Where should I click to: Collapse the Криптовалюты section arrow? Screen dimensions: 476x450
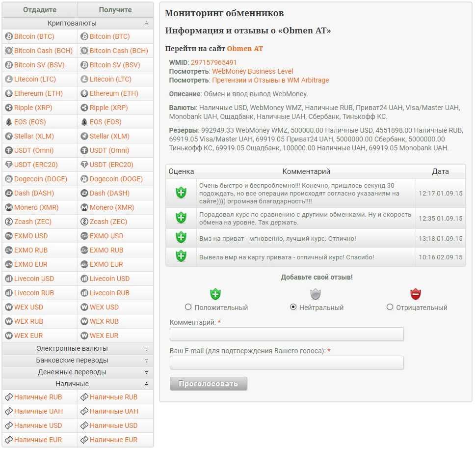pyautogui.click(x=146, y=24)
